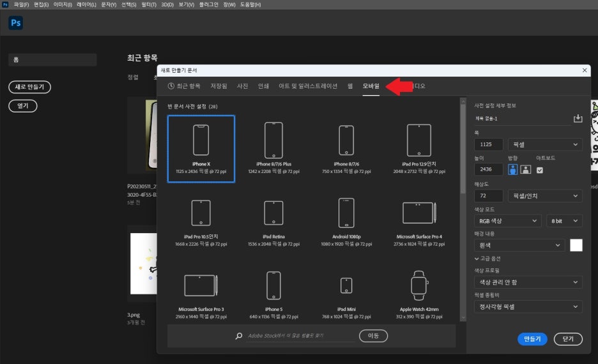Set portrait orientation icon
Image resolution: width=598 pixels, height=364 pixels.
(x=513, y=169)
